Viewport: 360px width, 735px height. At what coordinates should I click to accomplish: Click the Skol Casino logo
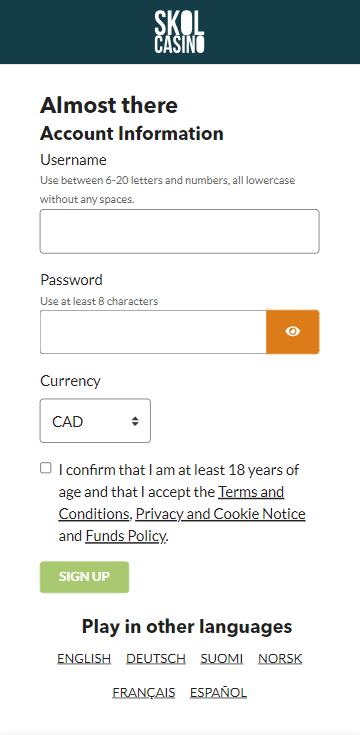(180, 32)
